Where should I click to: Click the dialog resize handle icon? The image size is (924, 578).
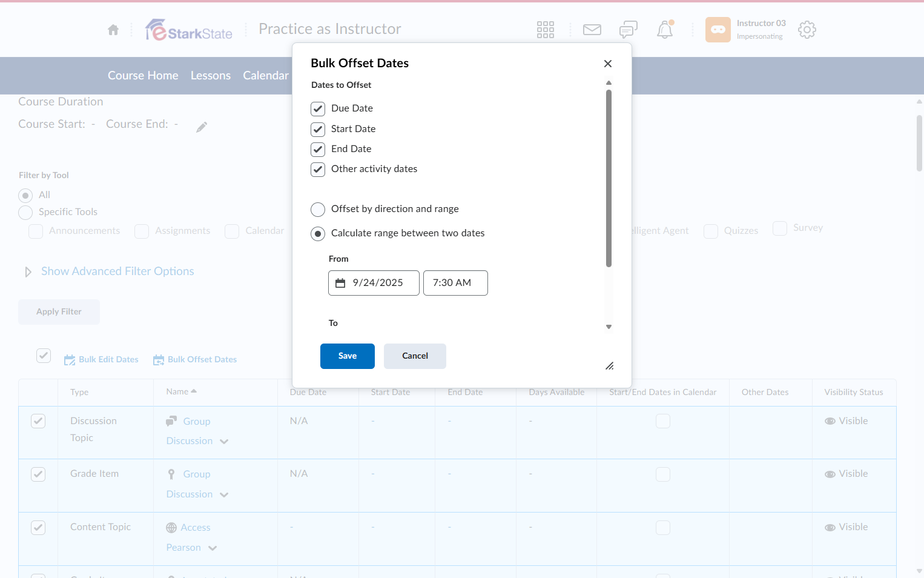click(x=610, y=365)
